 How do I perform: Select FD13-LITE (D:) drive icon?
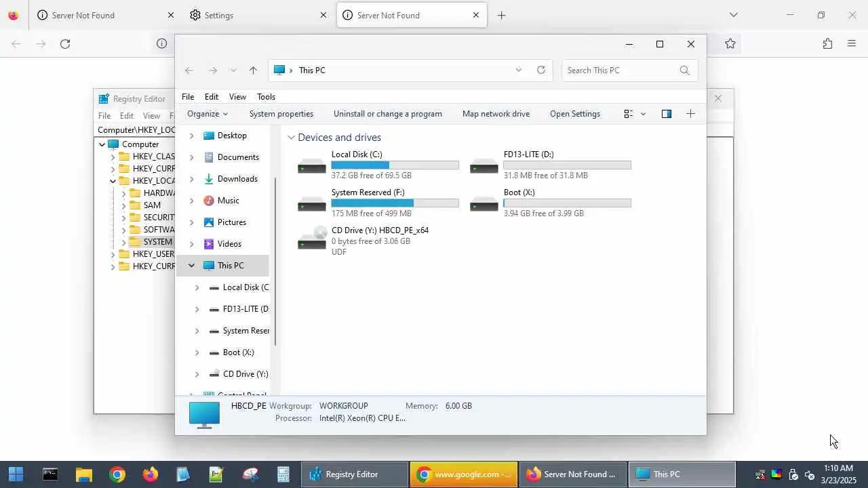coord(484,165)
